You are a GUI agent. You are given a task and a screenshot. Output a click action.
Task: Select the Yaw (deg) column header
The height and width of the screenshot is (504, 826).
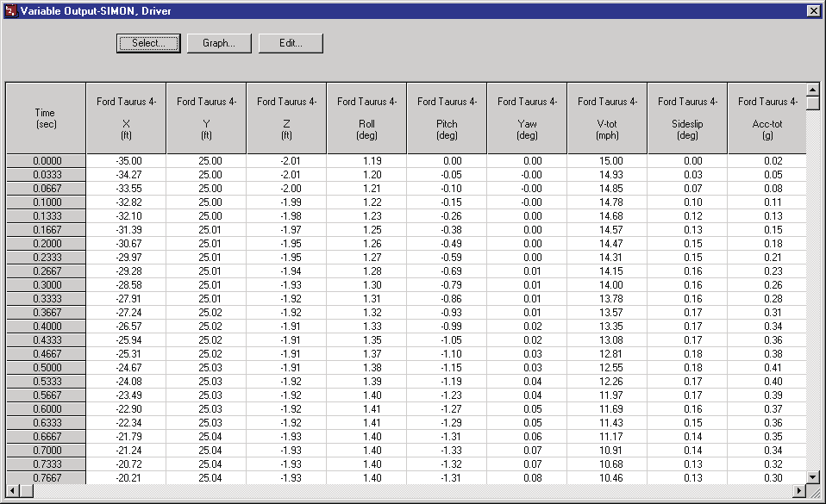coord(528,119)
